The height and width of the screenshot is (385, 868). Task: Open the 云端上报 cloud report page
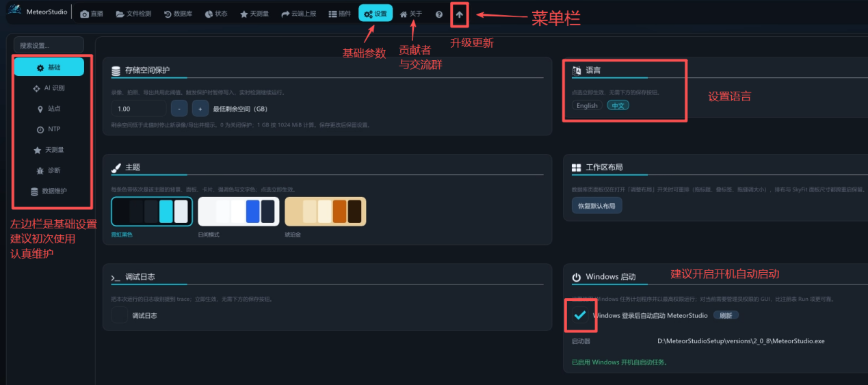click(298, 14)
